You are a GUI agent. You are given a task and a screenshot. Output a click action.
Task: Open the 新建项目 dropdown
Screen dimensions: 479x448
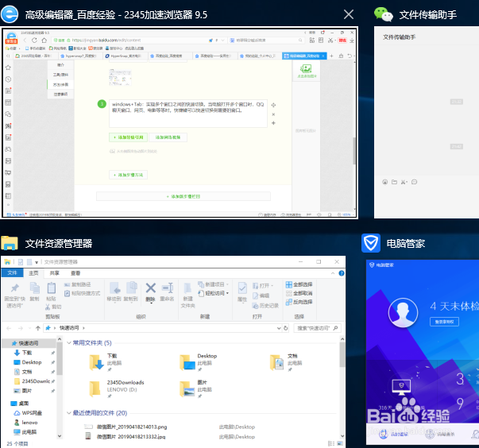point(213,284)
